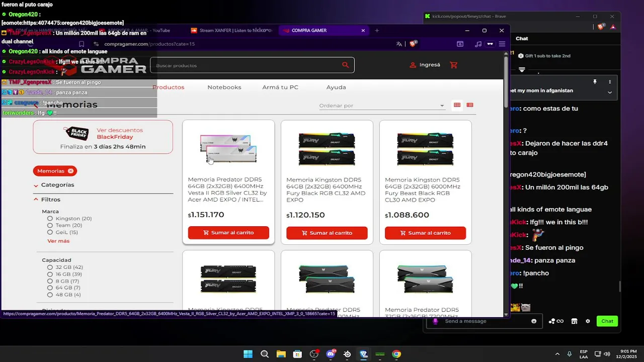The width and height of the screenshot is (644, 362).
Task: Switch to list view layout icon
Action: [x=470, y=105]
